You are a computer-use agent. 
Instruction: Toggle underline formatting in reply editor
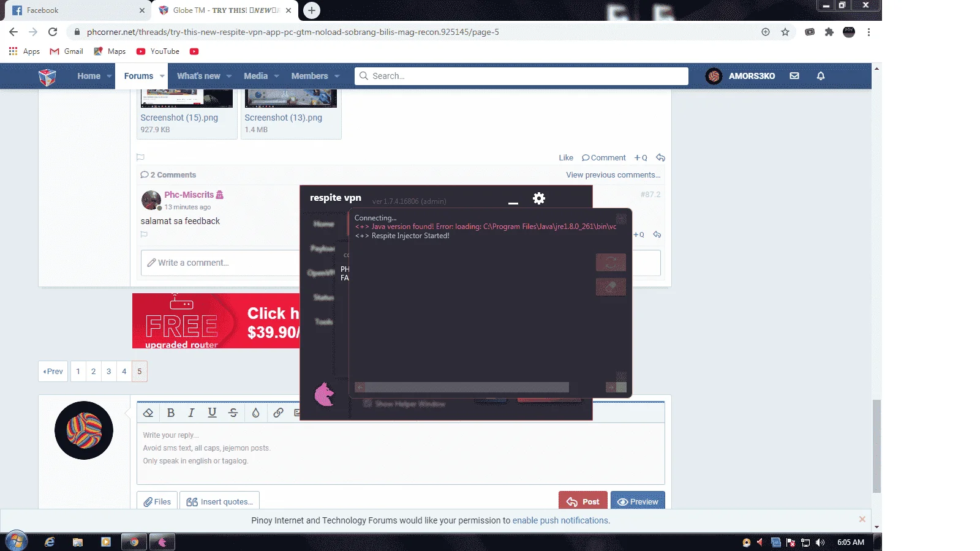pyautogui.click(x=212, y=413)
